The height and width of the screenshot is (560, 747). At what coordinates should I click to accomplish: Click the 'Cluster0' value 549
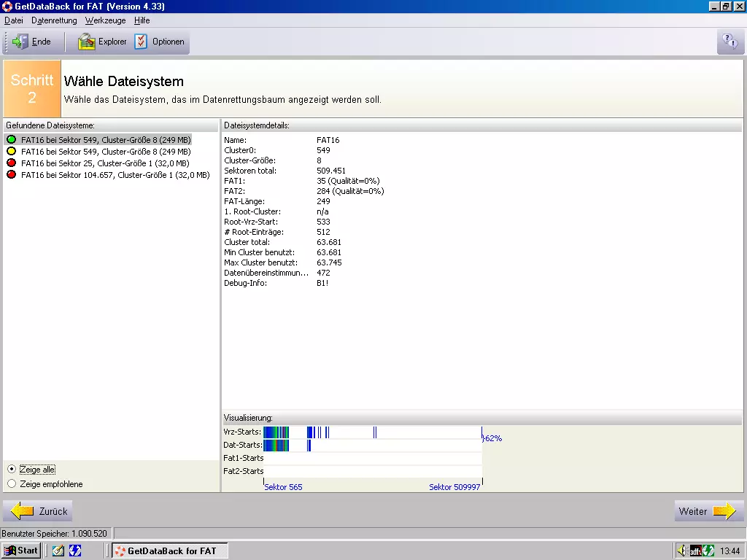(x=323, y=150)
